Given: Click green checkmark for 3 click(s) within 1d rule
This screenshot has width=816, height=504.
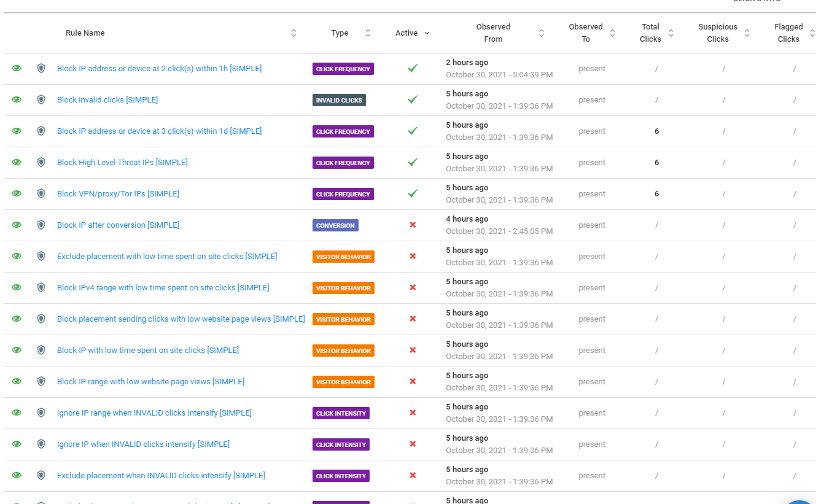Looking at the screenshot, I should coord(413,131).
